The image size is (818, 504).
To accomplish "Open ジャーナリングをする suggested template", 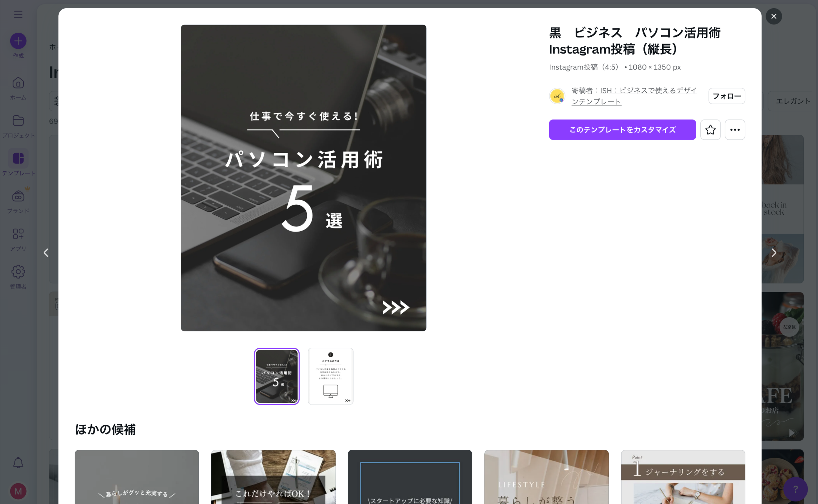I will tap(683, 477).
